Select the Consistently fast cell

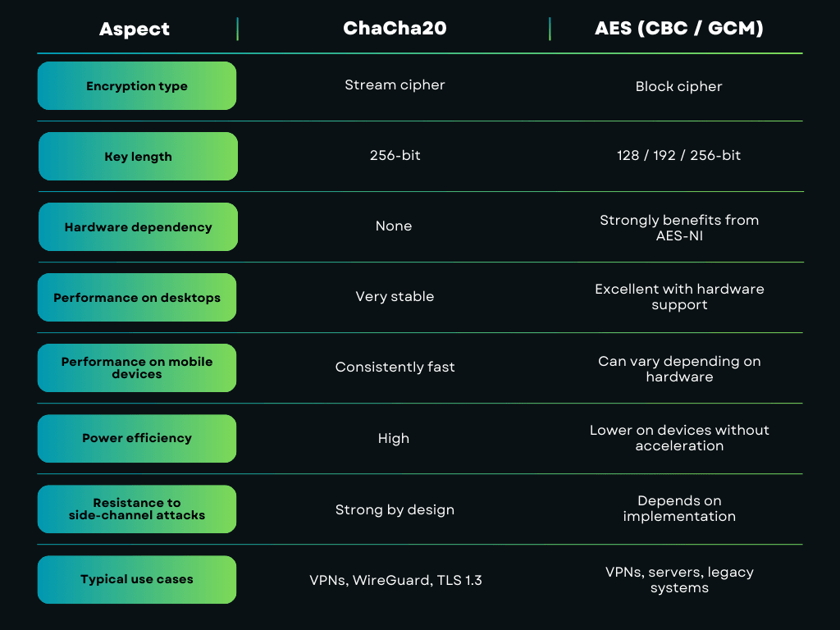395,367
